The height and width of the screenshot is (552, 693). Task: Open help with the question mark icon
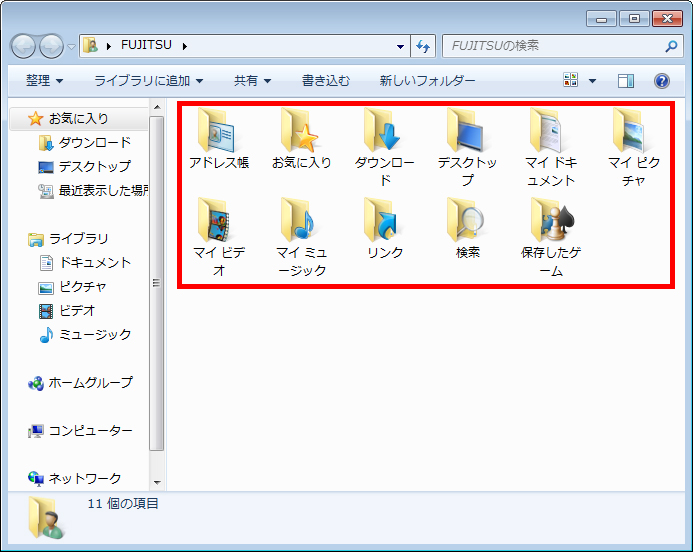662,81
